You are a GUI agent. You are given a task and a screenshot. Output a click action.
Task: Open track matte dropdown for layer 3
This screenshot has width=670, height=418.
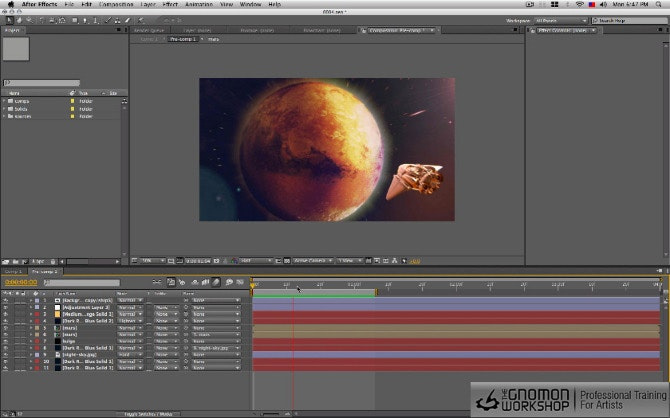[x=166, y=314]
